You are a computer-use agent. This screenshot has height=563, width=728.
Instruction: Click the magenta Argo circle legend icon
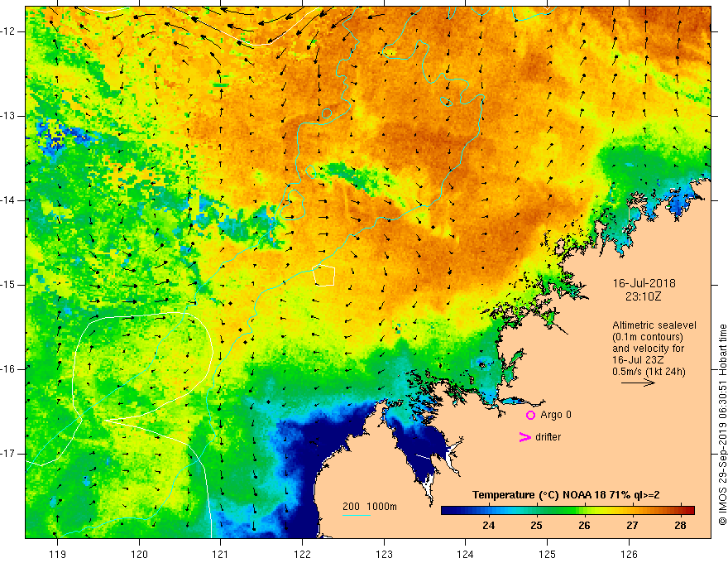[530, 415]
